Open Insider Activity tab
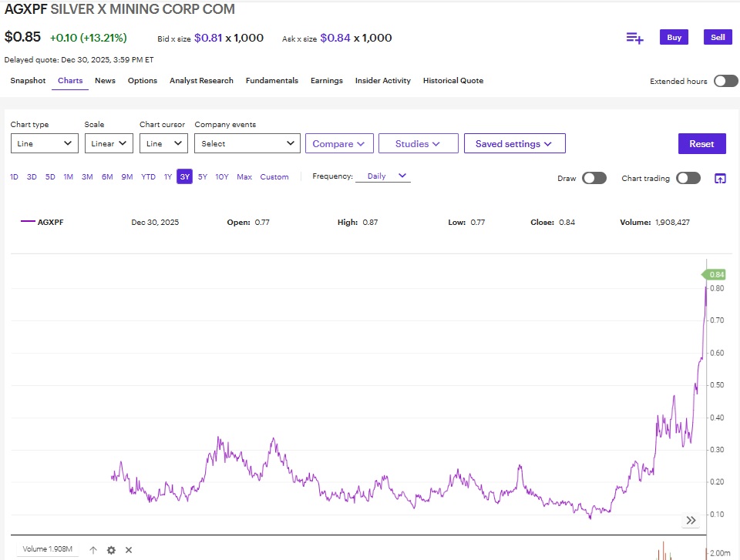The image size is (740, 560). (383, 81)
